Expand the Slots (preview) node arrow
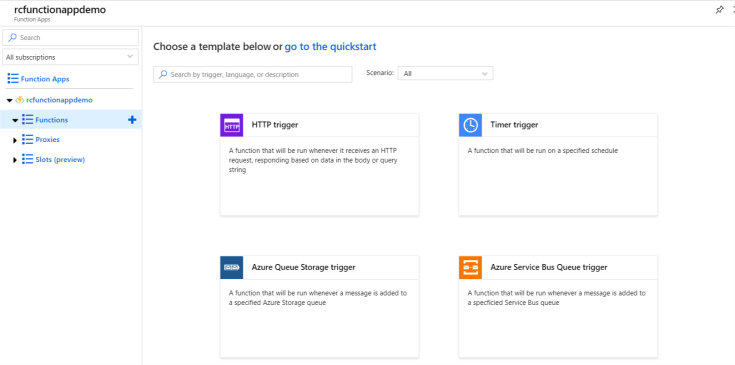The width and height of the screenshot is (735, 365). (15, 160)
